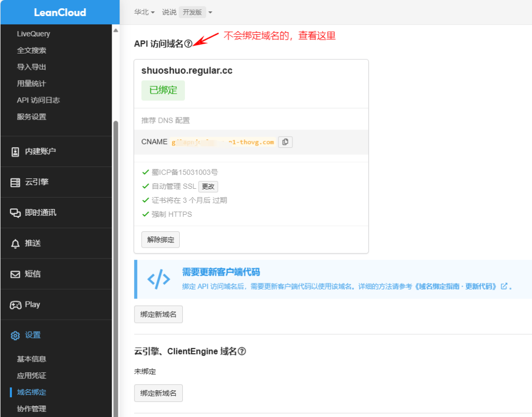
Task: Click 更改 button next to 自动管理 SSL
Action: point(208,187)
